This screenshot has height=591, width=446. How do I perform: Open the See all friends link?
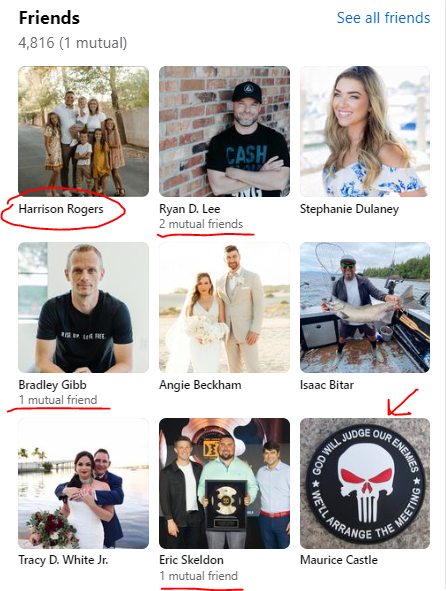pyautogui.click(x=383, y=18)
